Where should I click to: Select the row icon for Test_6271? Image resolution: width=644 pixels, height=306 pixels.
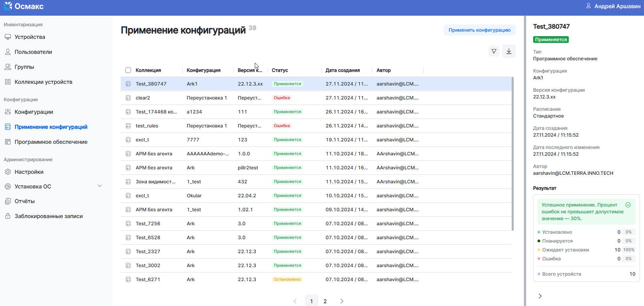(128, 279)
